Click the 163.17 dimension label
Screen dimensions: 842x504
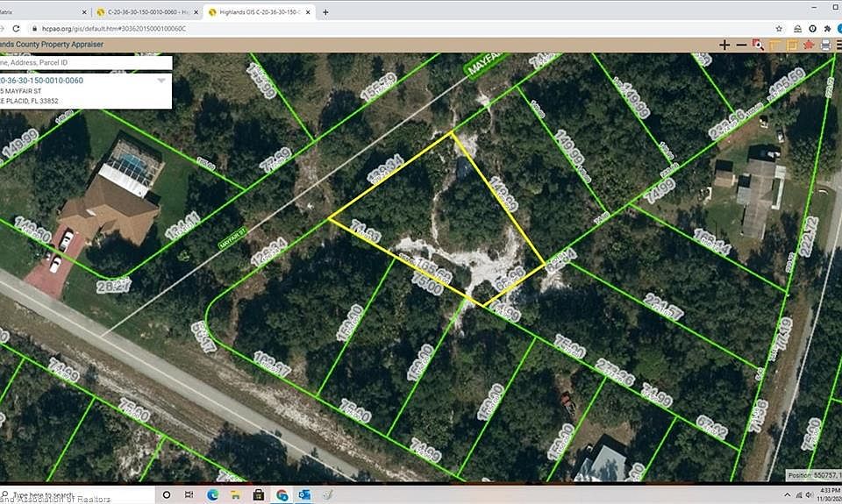point(271,364)
